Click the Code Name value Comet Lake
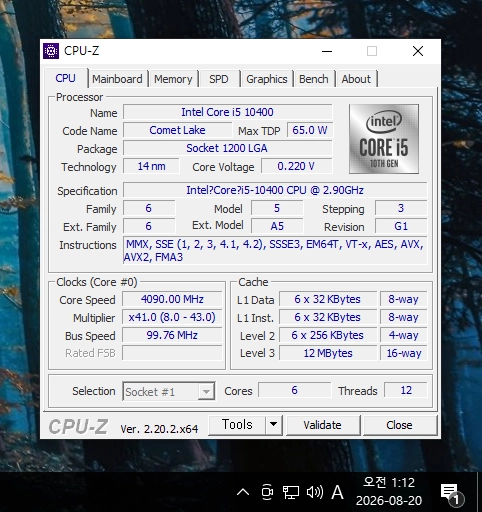This screenshot has width=482, height=512. click(177, 130)
